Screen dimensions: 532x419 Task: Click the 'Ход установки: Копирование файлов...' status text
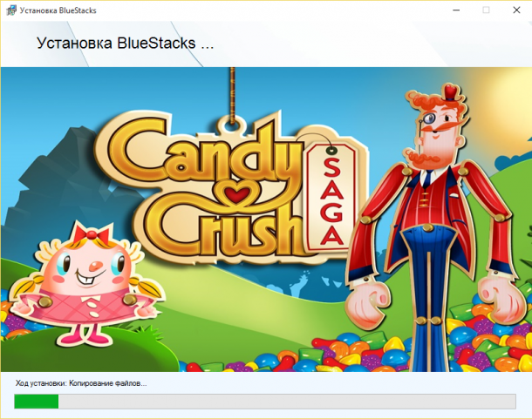point(81,383)
